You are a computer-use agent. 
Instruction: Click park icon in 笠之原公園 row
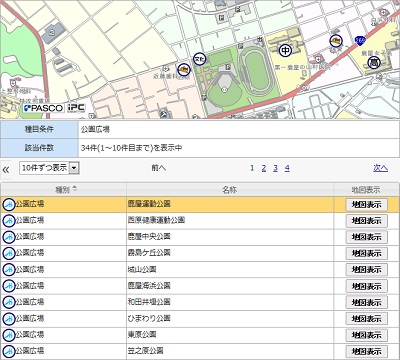pos(9,351)
